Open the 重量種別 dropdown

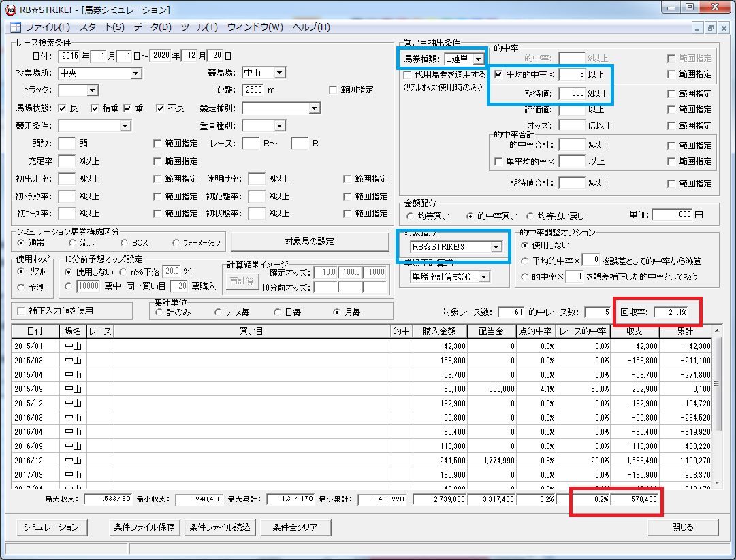pyautogui.click(x=280, y=126)
